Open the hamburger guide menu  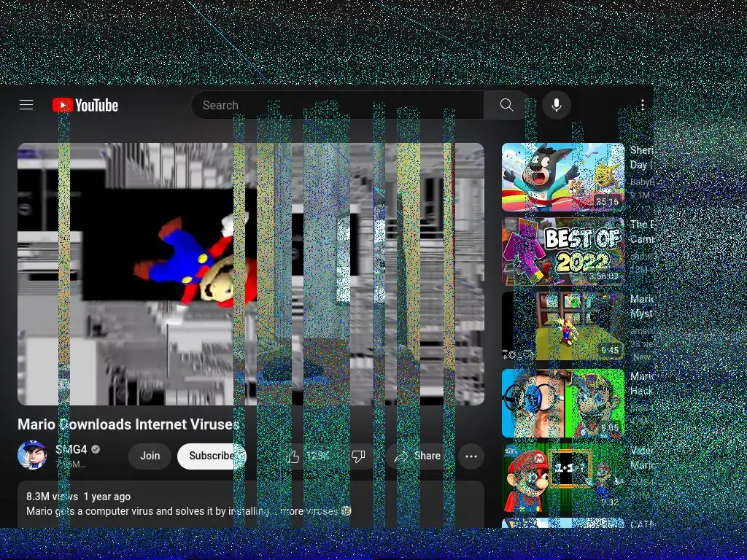pos(26,105)
